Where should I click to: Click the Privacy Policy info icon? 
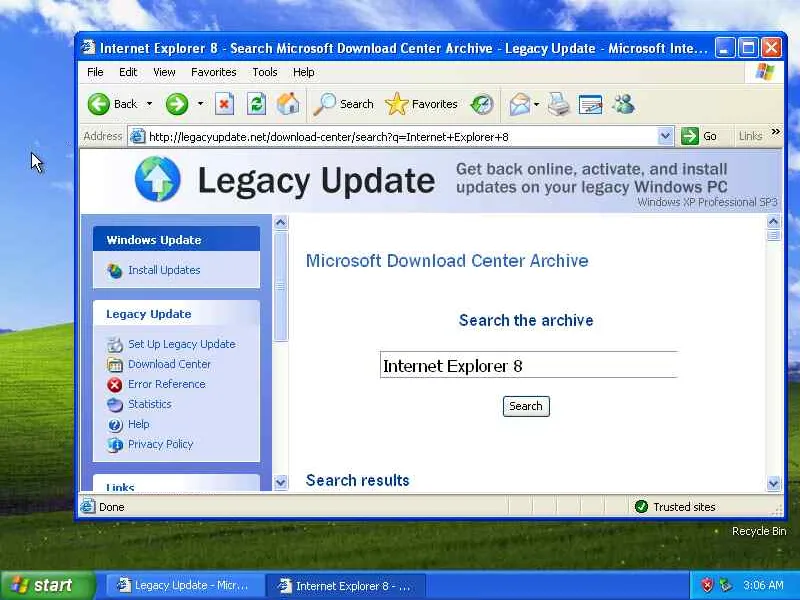[115, 444]
